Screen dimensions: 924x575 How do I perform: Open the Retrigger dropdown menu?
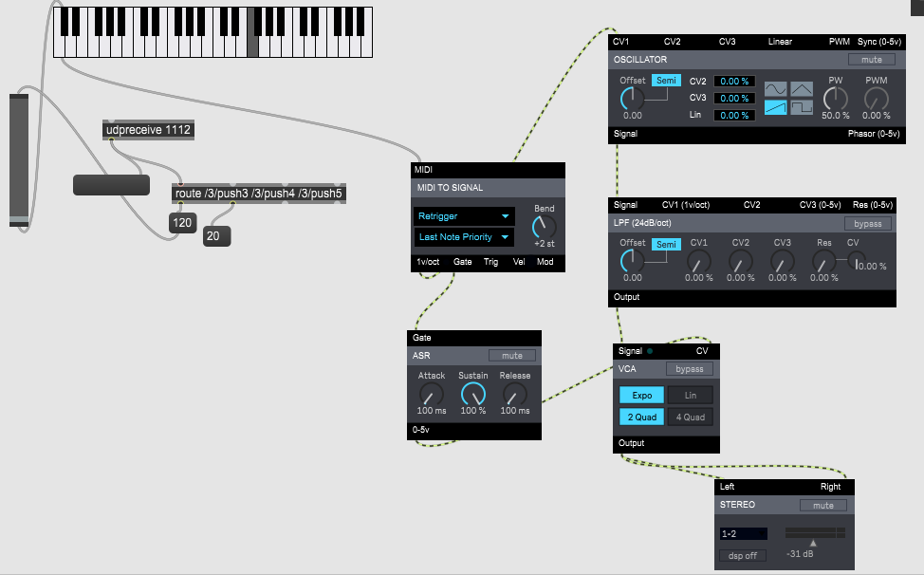pyautogui.click(x=464, y=216)
